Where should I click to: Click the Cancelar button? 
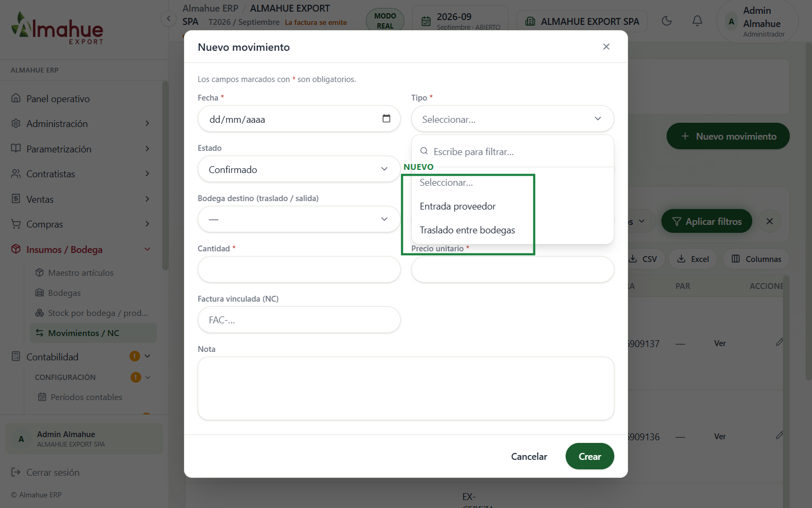coord(529,456)
